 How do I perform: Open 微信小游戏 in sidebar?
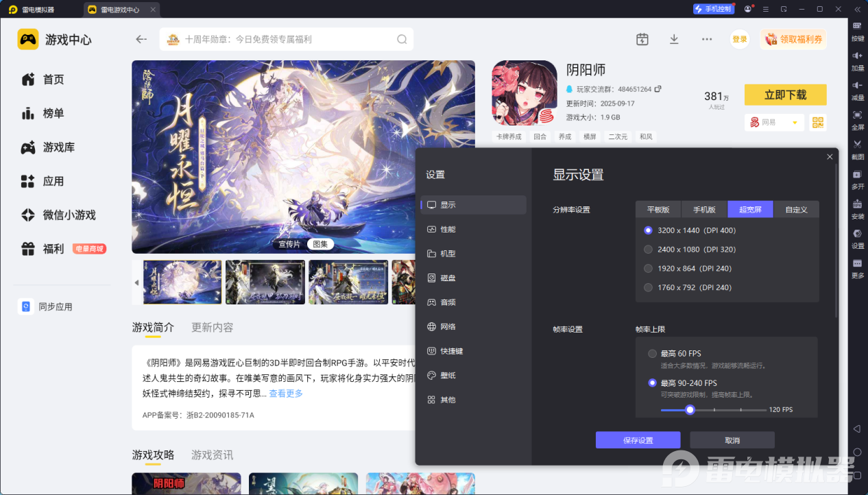[69, 215]
